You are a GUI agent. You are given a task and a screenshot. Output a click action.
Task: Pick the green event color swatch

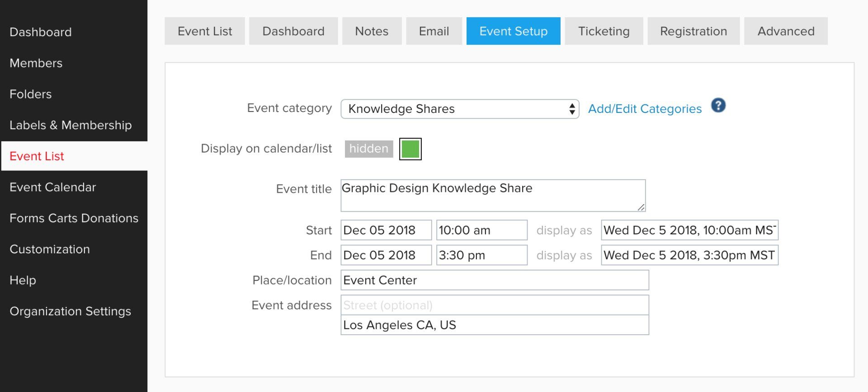[410, 149]
